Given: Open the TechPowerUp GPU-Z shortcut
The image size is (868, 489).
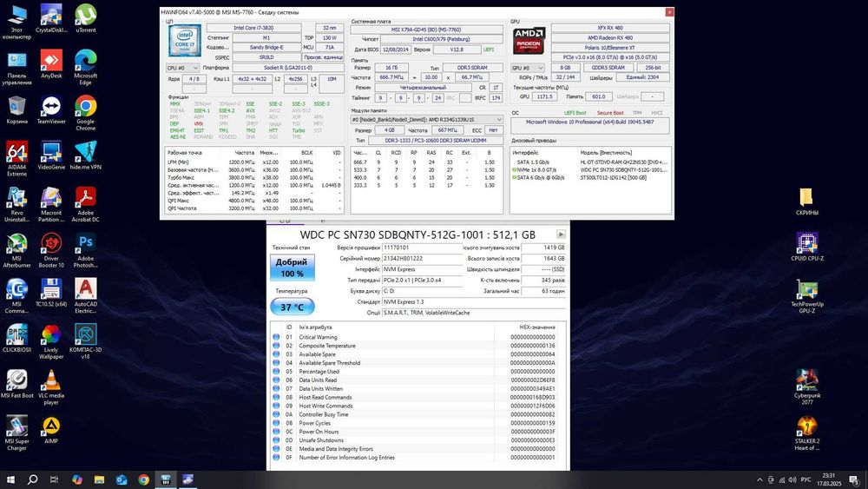Looking at the screenshot, I should pos(807,295).
